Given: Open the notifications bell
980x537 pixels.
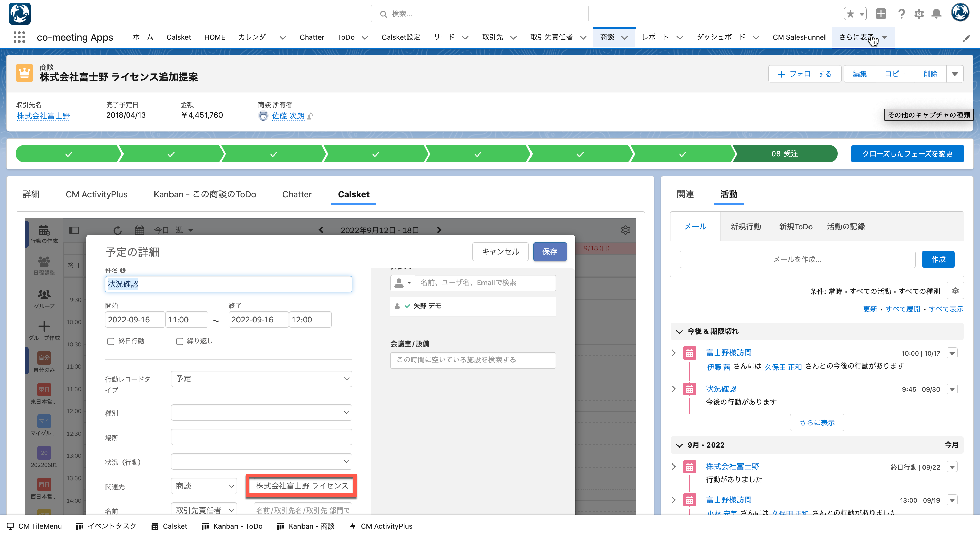Looking at the screenshot, I should click(x=936, y=14).
